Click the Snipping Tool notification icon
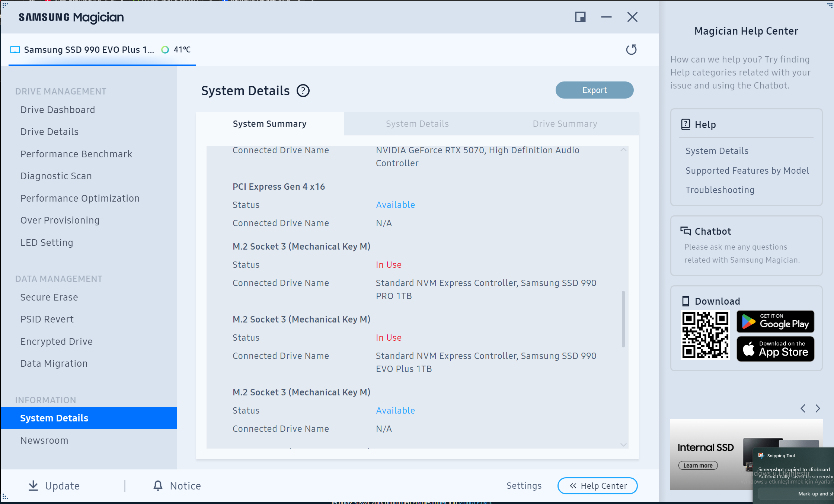The width and height of the screenshot is (834, 504). 761,455
